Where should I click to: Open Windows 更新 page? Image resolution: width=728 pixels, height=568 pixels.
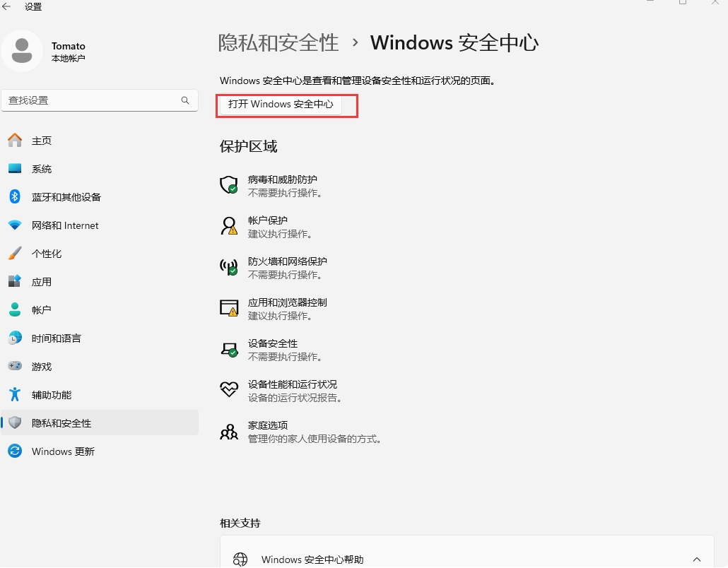point(100,451)
